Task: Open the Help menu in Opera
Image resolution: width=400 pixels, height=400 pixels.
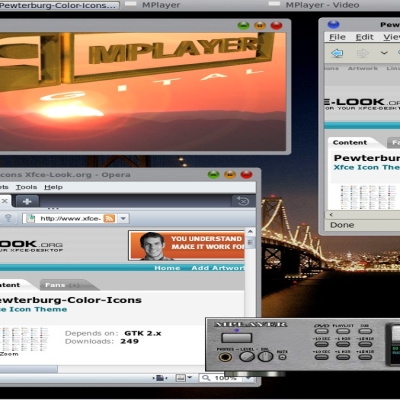Action: (x=53, y=187)
